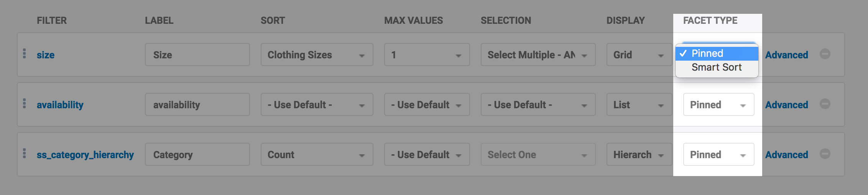Click the Category label input field
Screen dimensions: 868x195
click(x=197, y=155)
